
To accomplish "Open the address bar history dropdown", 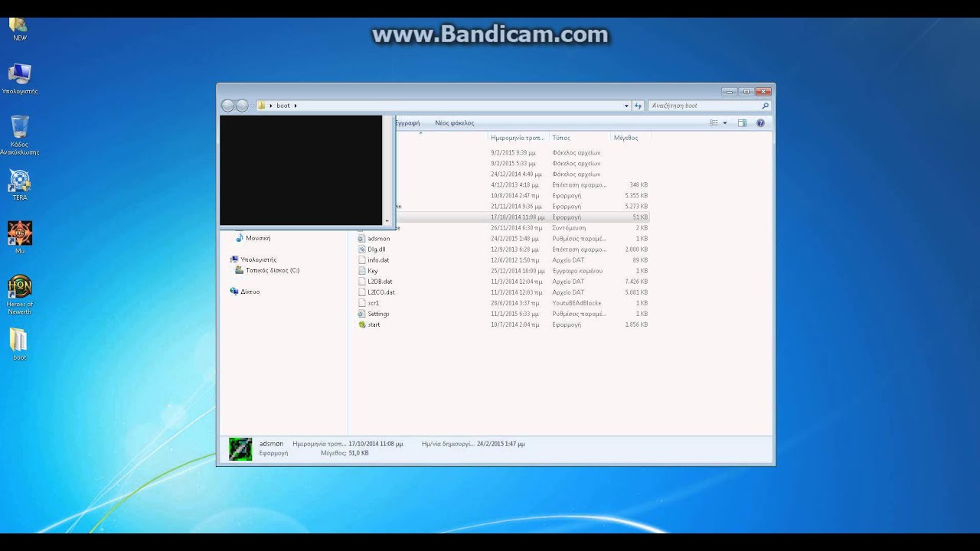I will coord(626,106).
